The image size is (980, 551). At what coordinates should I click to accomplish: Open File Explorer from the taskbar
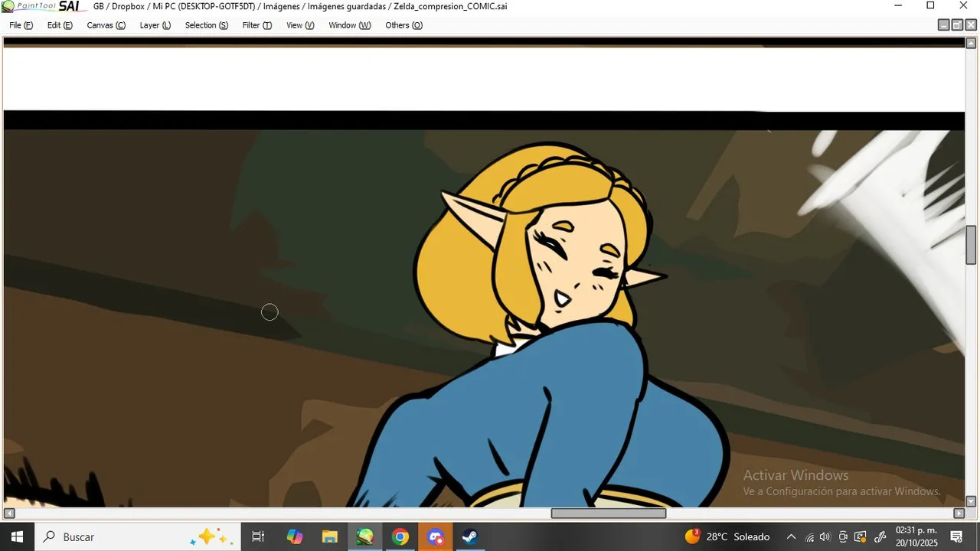point(330,536)
